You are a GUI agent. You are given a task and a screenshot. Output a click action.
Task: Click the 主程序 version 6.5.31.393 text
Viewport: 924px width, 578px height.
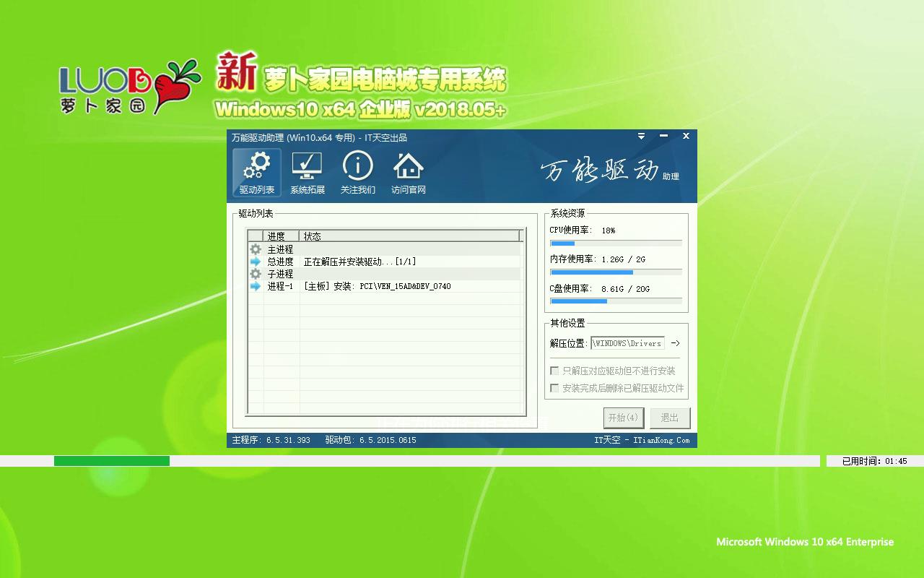[271, 440]
